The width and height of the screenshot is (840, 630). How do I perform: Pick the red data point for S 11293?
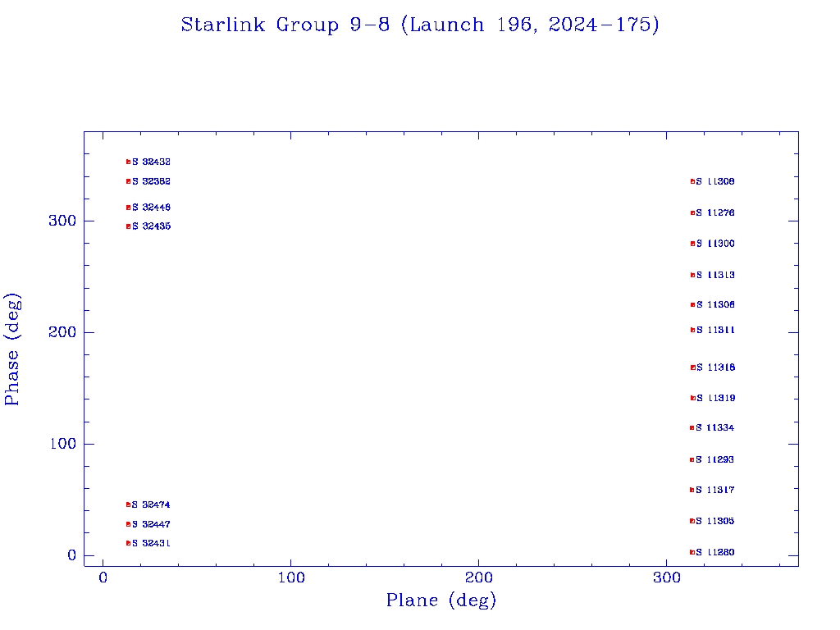pyautogui.click(x=692, y=459)
